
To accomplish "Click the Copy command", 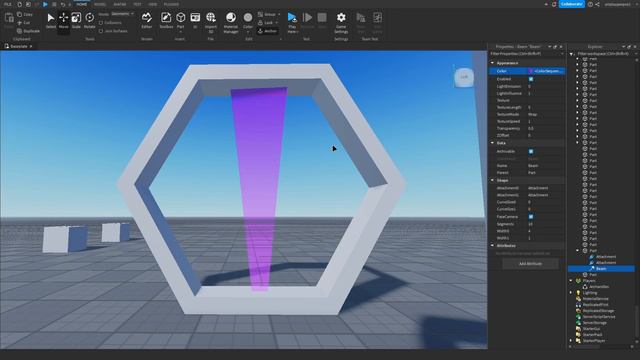I will click(25, 14).
